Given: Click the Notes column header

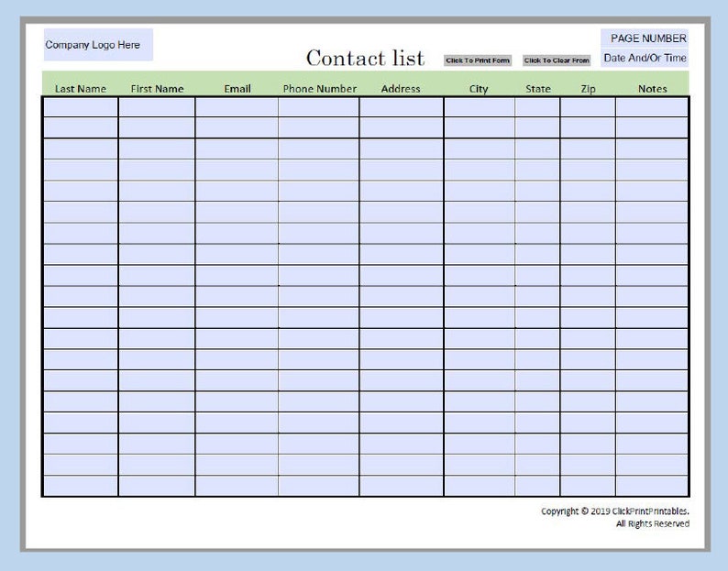Looking at the screenshot, I should (x=652, y=89).
